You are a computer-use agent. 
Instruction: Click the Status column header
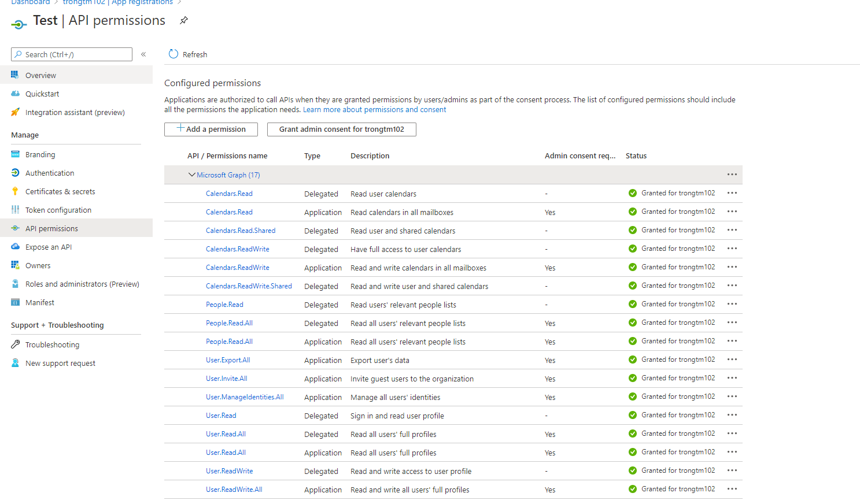(x=636, y=155)
